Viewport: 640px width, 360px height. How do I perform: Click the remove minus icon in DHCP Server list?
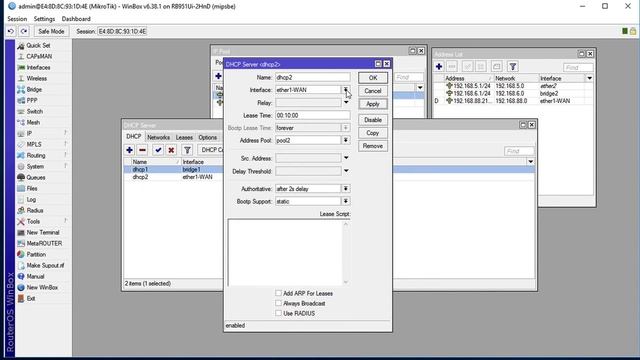[142, 150]
